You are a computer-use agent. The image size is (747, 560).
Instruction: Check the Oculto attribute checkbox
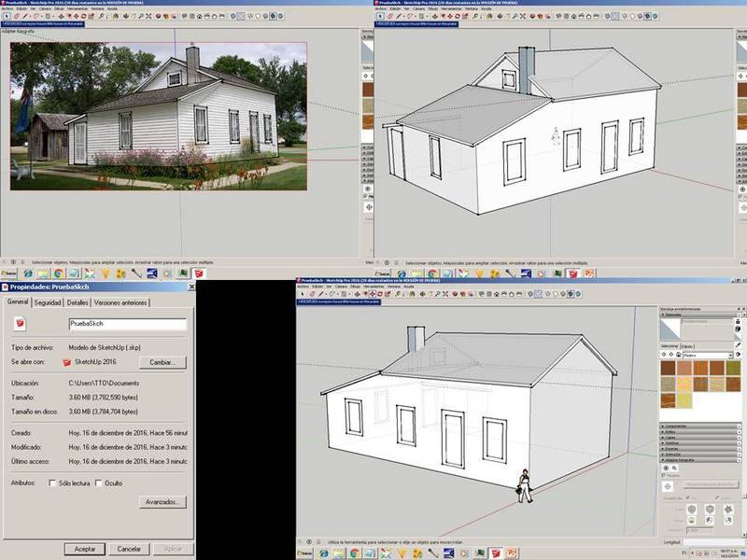pyautogui.click(x=99, y=483)
